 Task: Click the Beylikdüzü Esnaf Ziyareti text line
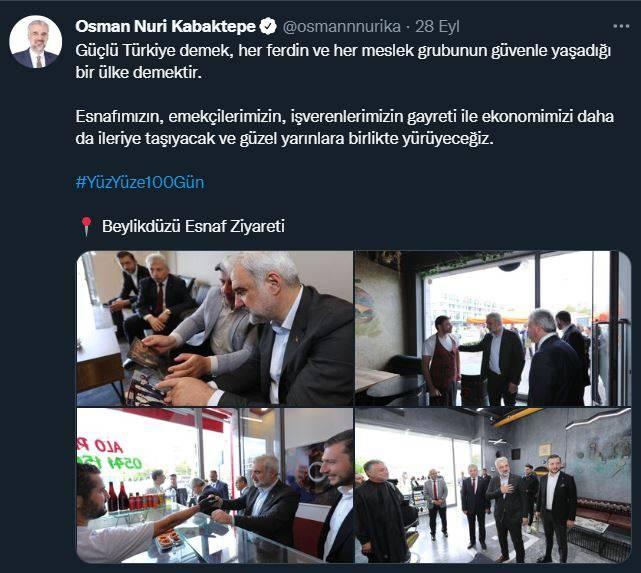click(x=193, y=226)
